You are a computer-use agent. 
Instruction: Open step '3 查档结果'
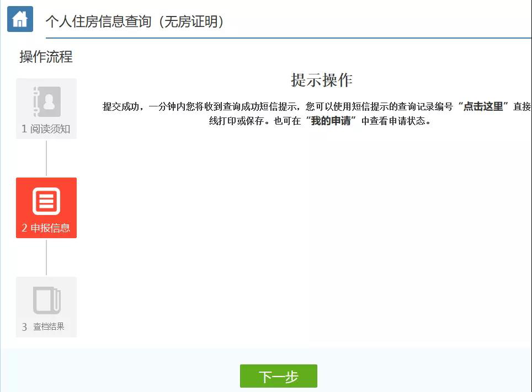[x=46, y=307]
